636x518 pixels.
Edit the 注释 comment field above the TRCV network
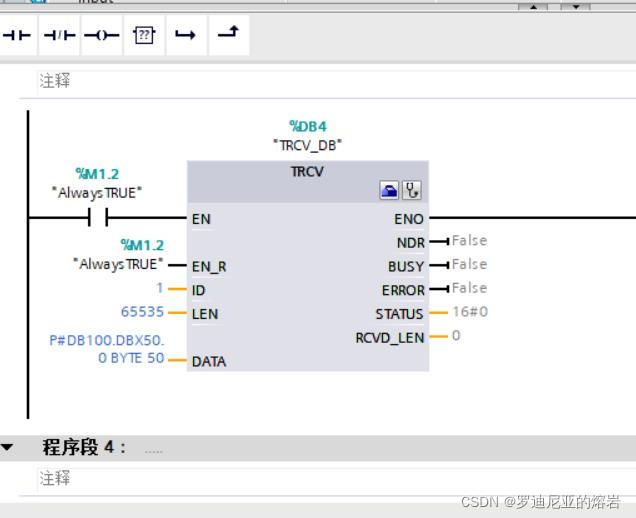337,81
